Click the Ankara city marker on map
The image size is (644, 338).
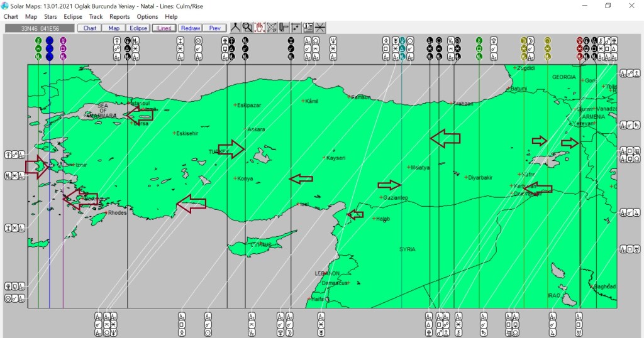click(245, 130)
